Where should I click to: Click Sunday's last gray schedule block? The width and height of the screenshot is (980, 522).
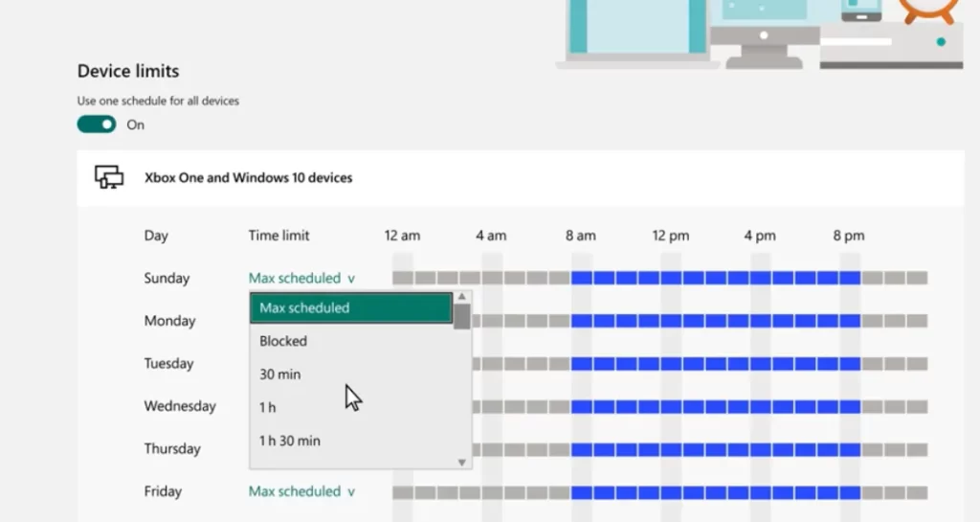tap(917, 278)
